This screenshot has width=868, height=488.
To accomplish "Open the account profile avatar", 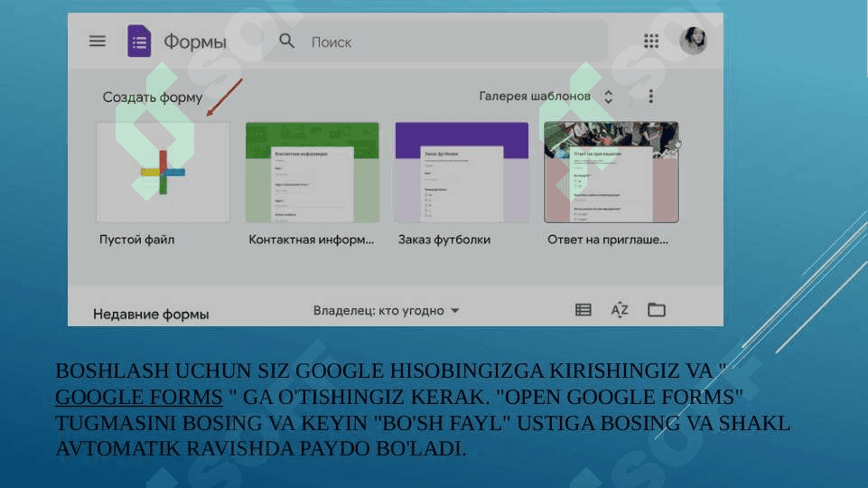I will [x=693, y=41].
